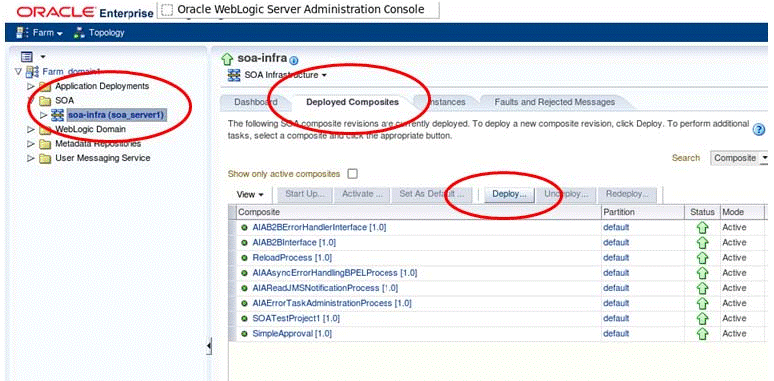The image size is (774, 381).
Task: Open the Search Composite dropdown
Action: click(740, 158)
